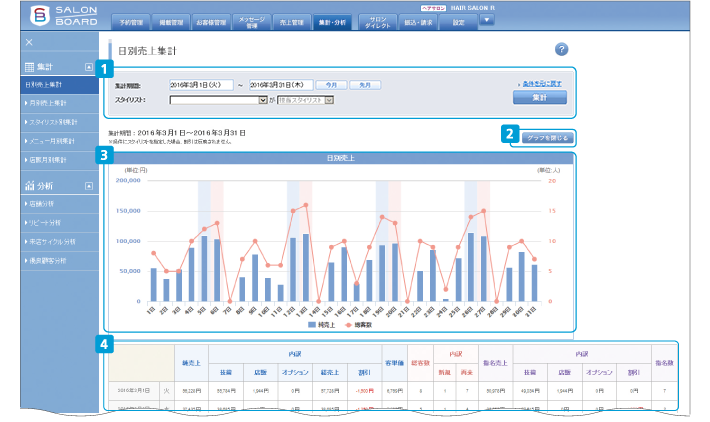Open the 設定 tab

pos(458,20)
